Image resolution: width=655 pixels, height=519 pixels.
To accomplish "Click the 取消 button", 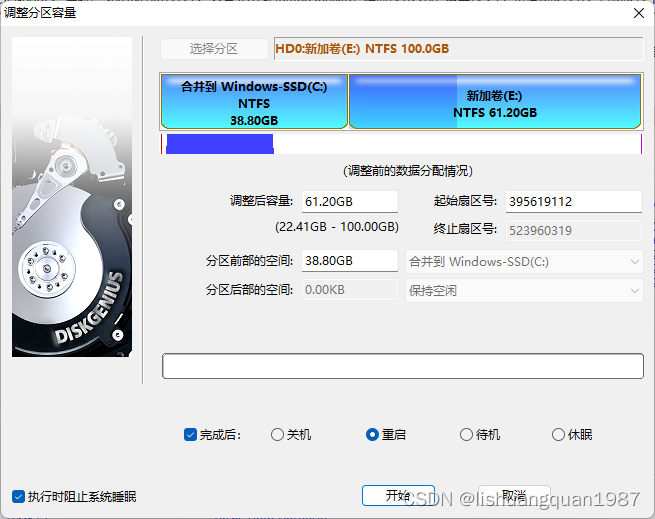I will (514, 496).
